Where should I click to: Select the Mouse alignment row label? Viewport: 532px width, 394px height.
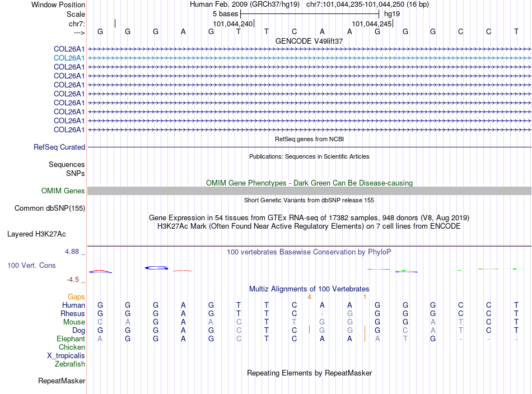(74, 322)
